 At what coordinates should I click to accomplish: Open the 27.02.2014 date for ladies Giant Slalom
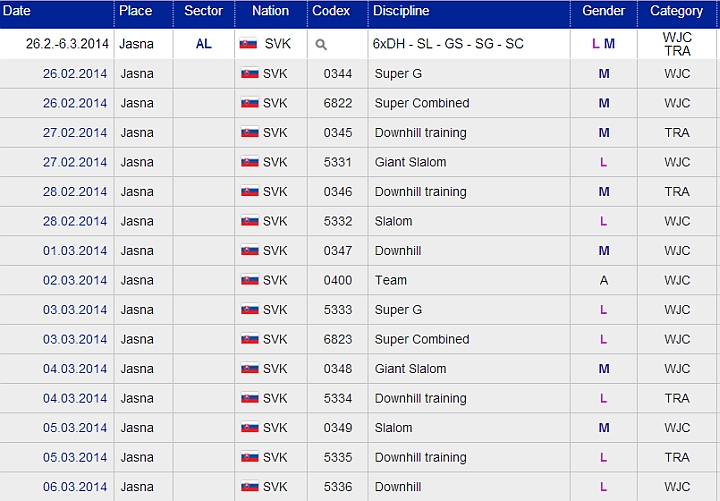pyautogui.click(x=75, y=162)
